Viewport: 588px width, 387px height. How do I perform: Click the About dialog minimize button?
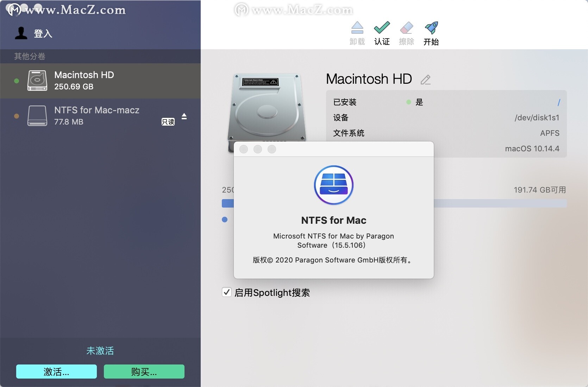coord(258,149)
